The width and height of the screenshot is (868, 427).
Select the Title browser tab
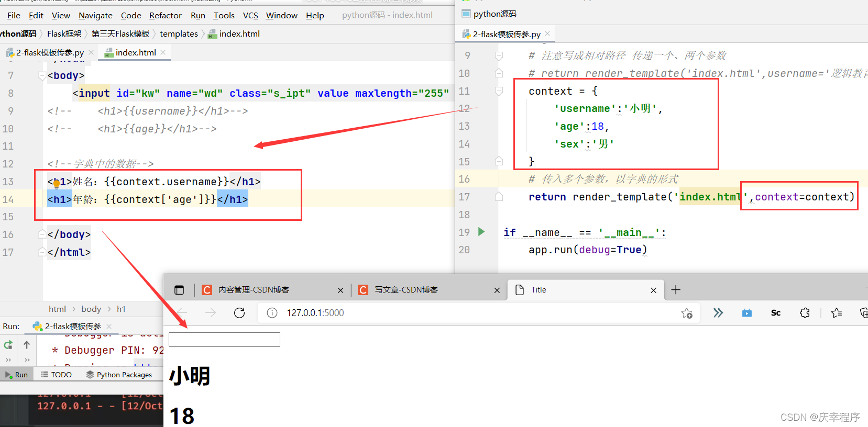pyautogui.click(x=585, y=290)
